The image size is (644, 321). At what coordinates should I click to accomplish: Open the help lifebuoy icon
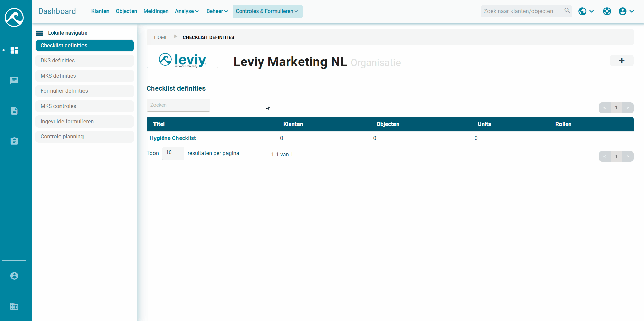coord(607,11)
